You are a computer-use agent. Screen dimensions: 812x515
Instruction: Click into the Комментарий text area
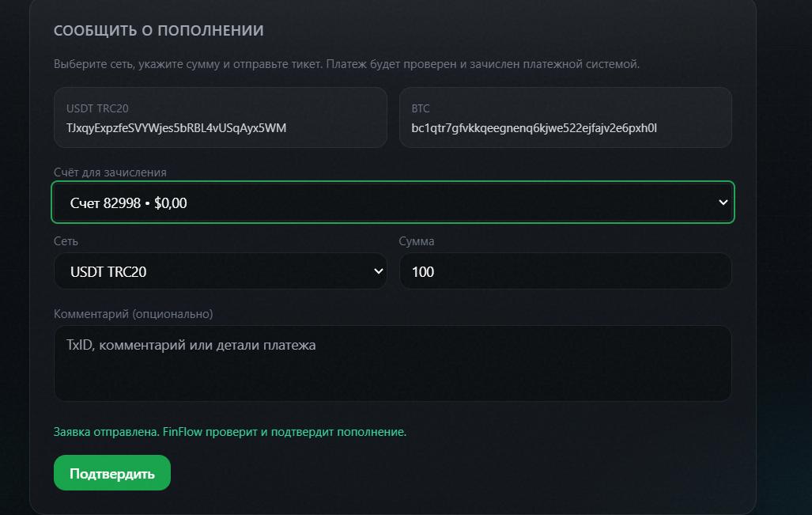392,363
